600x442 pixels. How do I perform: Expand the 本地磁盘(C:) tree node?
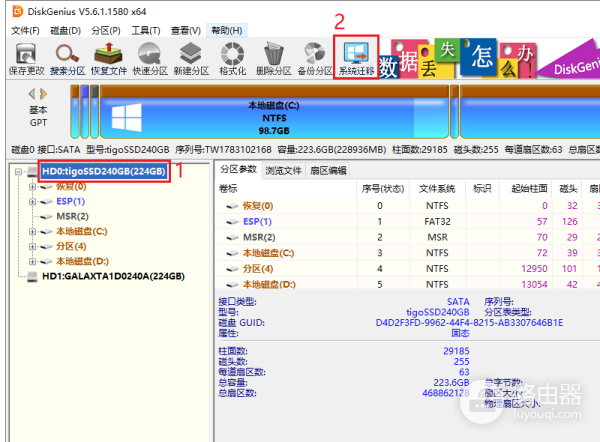point(33,231)
